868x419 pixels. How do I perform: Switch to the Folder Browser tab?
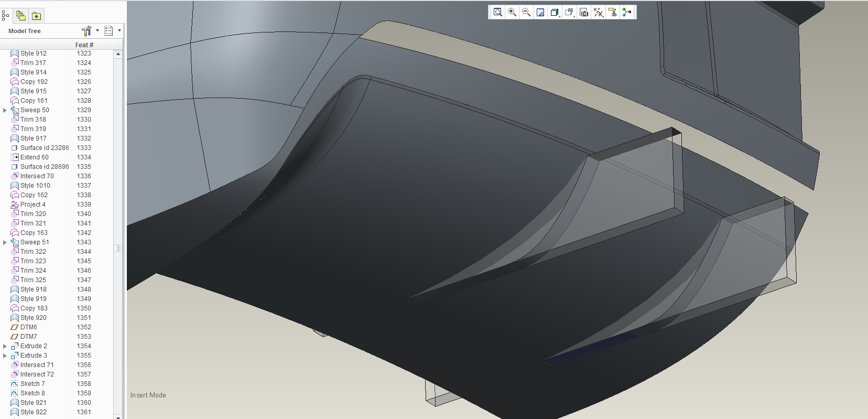pos(20,16)
